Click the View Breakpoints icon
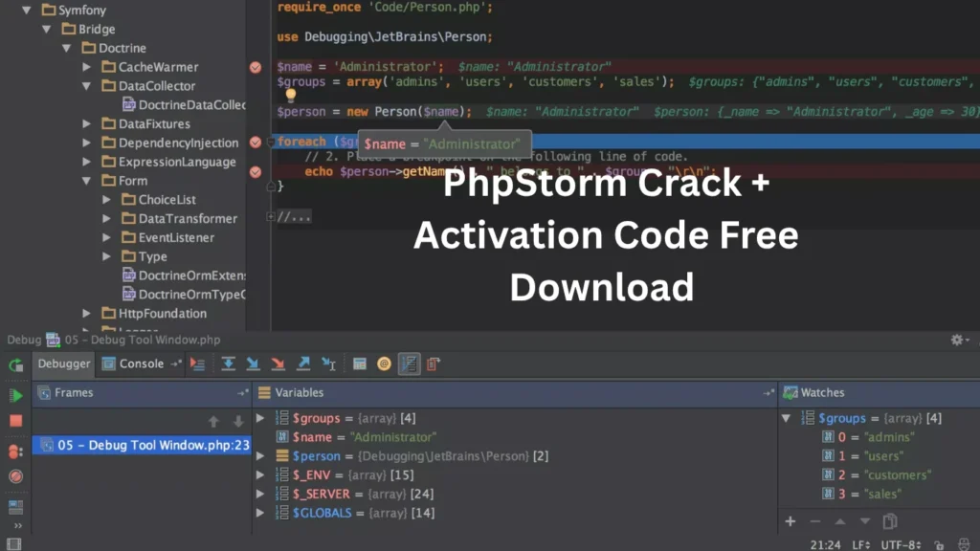This screenshot has height=551, width=980. pos(14,450)
